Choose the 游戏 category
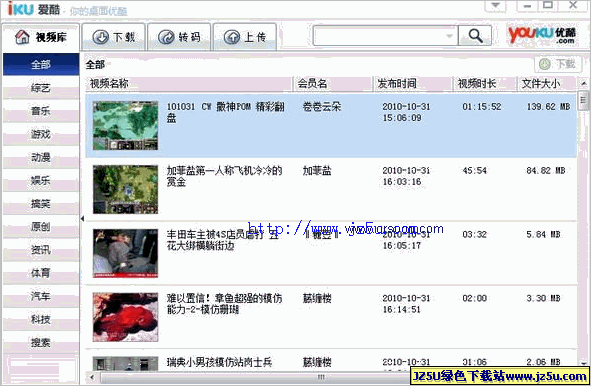 click(41, 134)
